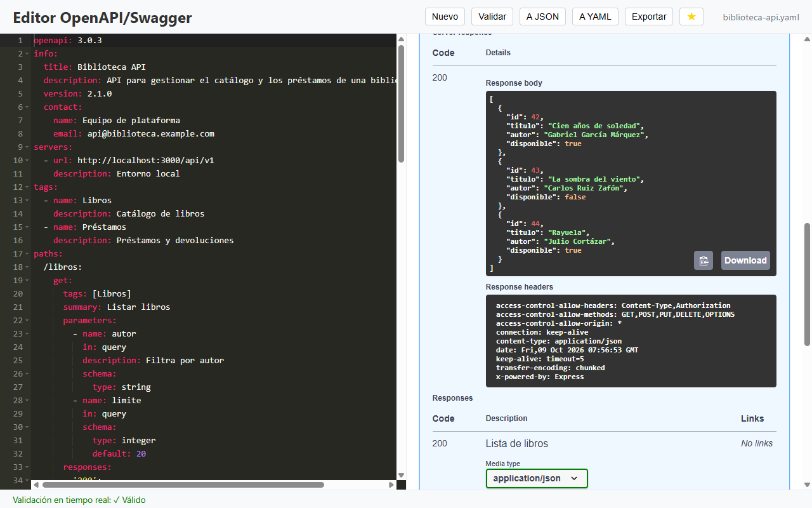Click the api@biblioteca.example.com email in the editor
This screenshot has height=508, width=812.
(151, 133)
